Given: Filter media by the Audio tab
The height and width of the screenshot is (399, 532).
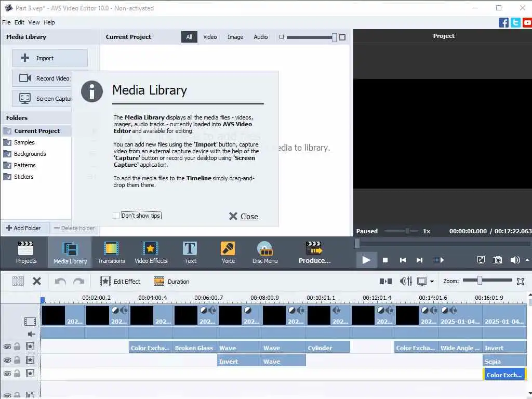Looking at the screenshot, I should [261, 37].
